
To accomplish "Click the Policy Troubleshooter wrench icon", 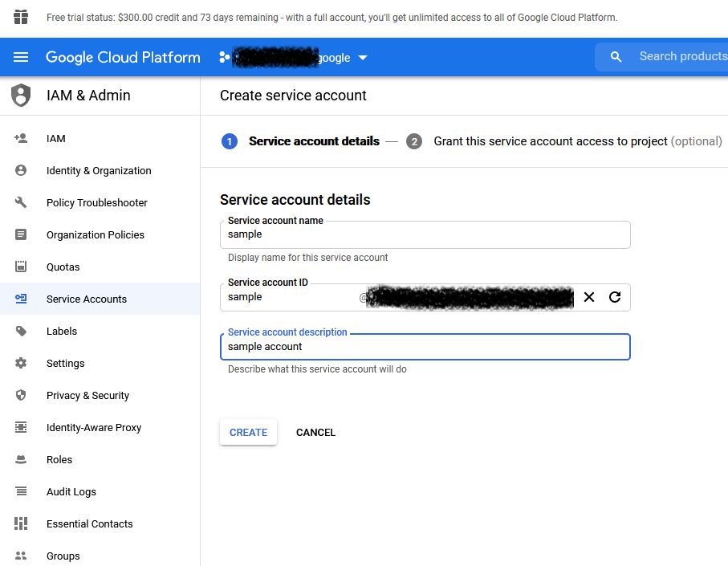I will point(21,202).
